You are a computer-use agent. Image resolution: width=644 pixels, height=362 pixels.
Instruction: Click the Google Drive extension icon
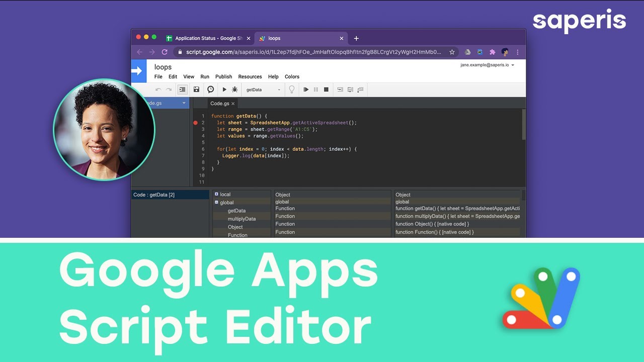[467, 52]
